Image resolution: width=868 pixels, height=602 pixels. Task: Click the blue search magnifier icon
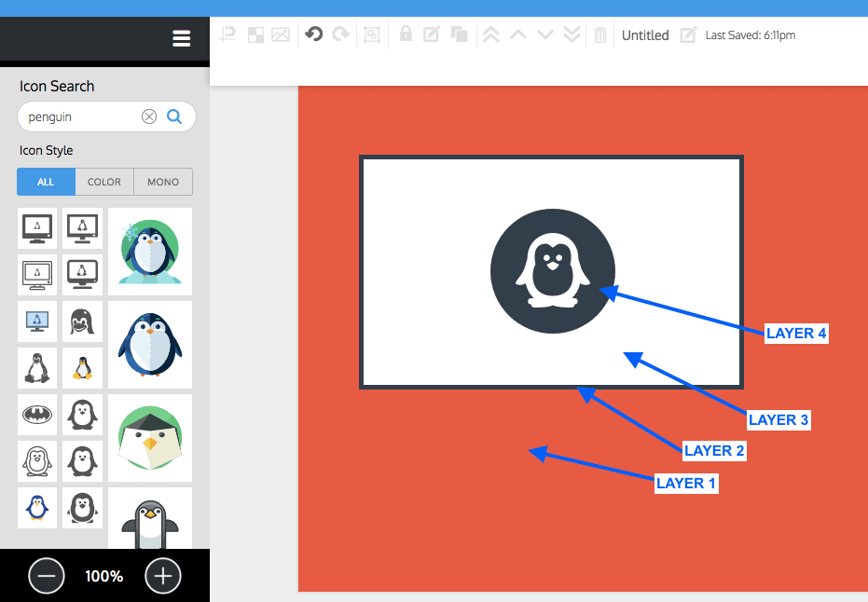tap(174, 116)
